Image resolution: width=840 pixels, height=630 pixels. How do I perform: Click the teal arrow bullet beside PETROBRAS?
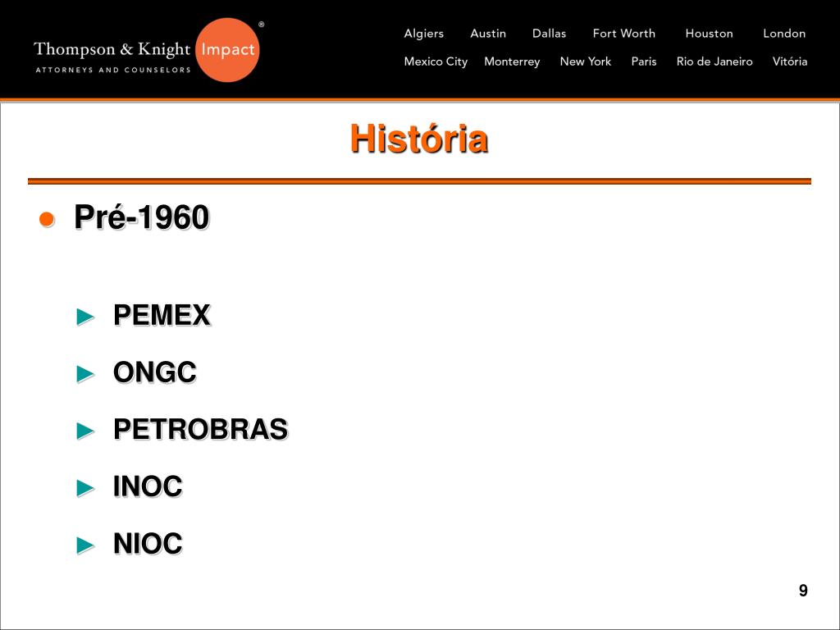[x=85, y=431]
